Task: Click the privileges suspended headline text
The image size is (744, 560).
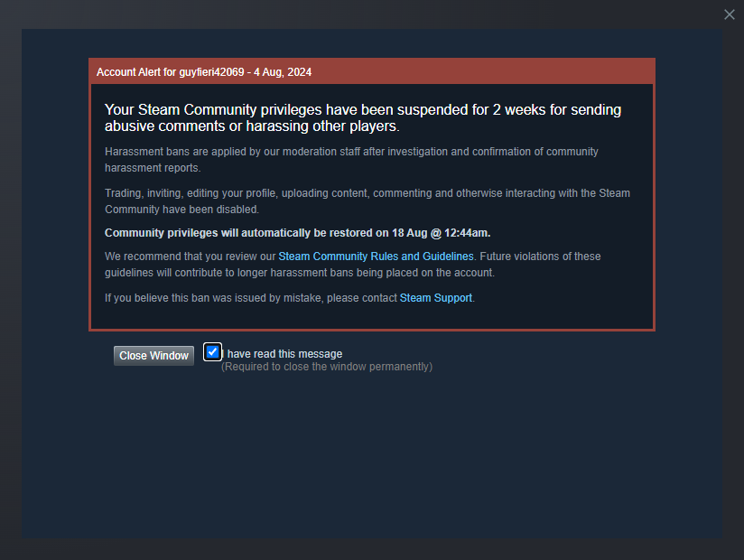Action: click(x=363, y=117)
